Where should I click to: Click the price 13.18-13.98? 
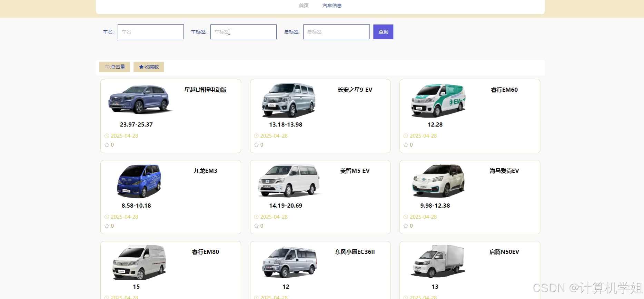pyautogui.click(x=286, y=124)
